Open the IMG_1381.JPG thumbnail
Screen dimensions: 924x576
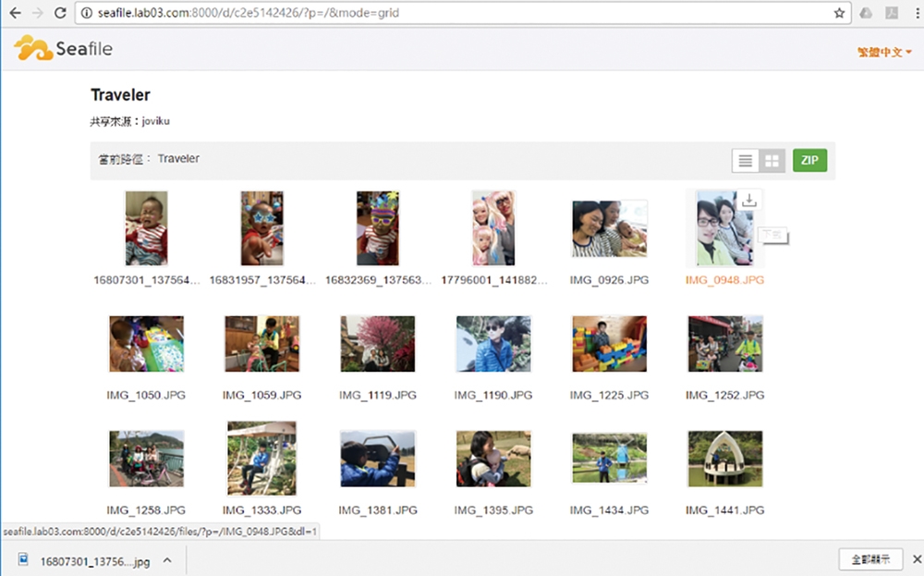378,459
